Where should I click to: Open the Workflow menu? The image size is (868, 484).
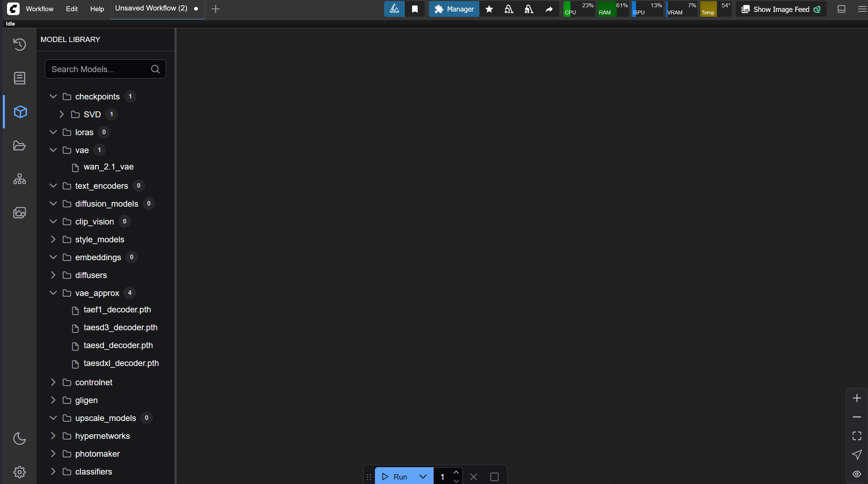[x=40, y=9]
